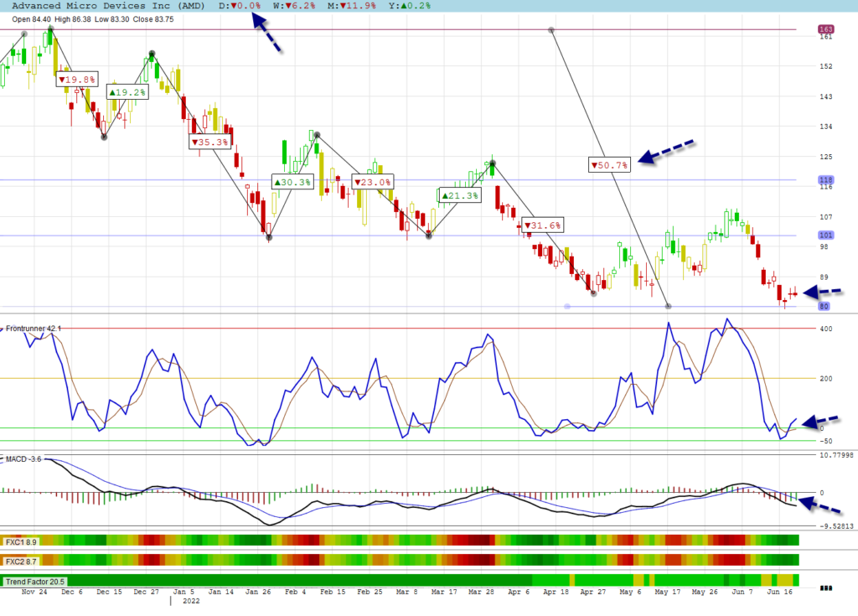The height and width of the screenshot is (616, 858).
Task: Click the blue handle on the 80 support line
Action: coord(567,307)
